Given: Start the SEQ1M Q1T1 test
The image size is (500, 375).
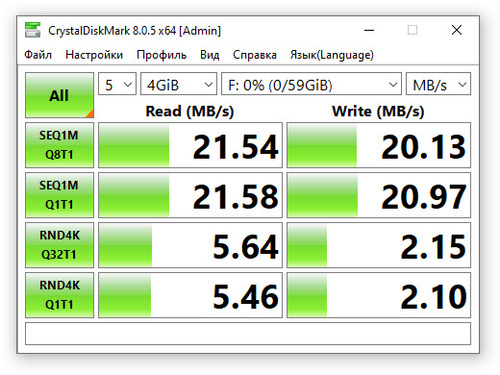Looking at the screenshot, I should [x=59, y=195].
